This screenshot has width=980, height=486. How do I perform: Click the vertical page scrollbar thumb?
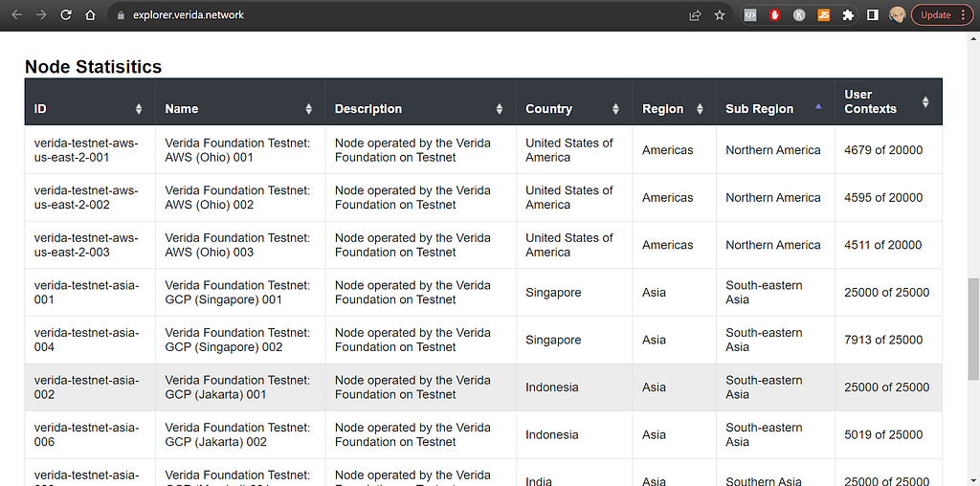[x=973, y=330]
